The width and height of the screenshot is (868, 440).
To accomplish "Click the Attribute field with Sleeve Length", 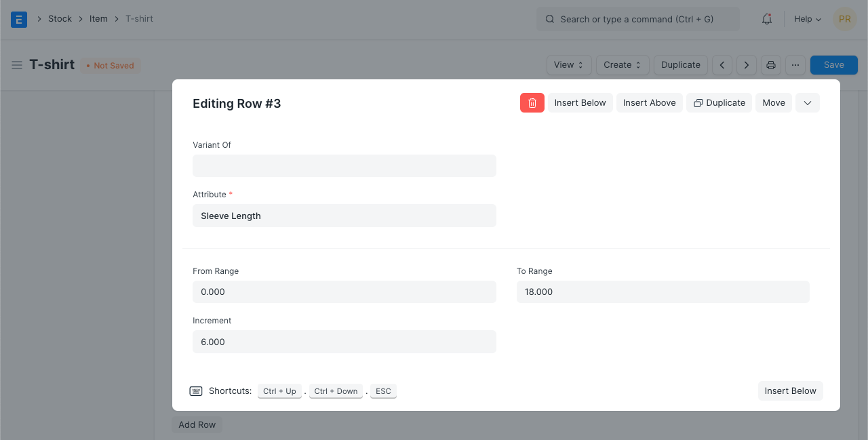I will point(344,216).
